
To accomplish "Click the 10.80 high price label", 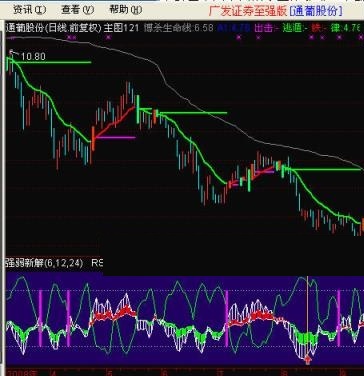I will pos(33,57).
